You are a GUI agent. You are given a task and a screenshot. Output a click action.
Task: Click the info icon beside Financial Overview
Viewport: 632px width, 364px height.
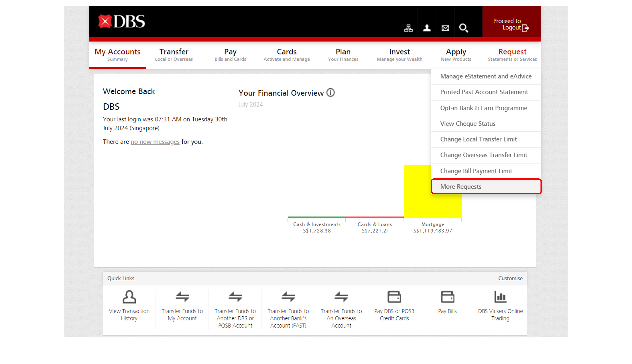(x=331, y=93)
